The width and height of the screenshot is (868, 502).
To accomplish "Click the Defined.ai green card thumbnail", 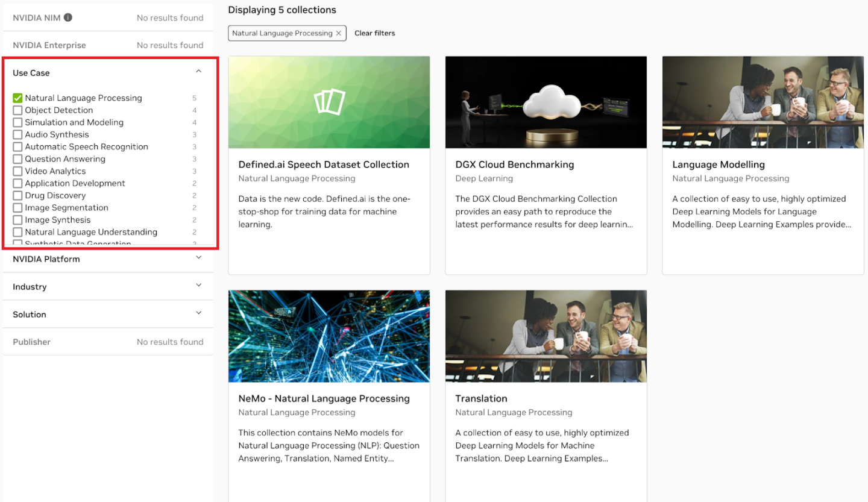I will (x=329, y=102).
